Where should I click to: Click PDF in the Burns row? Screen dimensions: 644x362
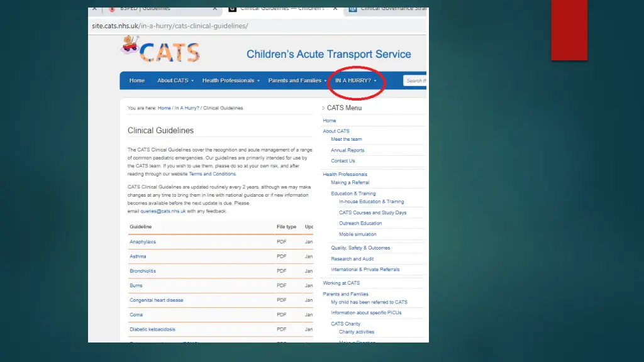point(281,285)
